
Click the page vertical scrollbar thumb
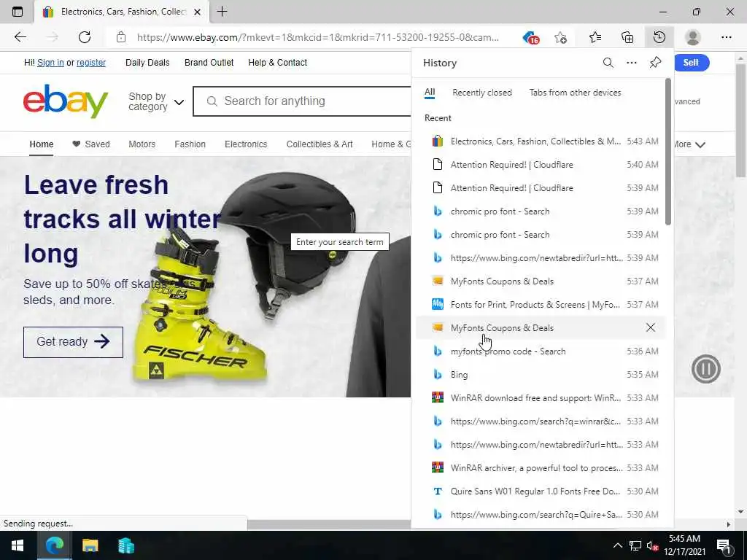tap(741, 119)
